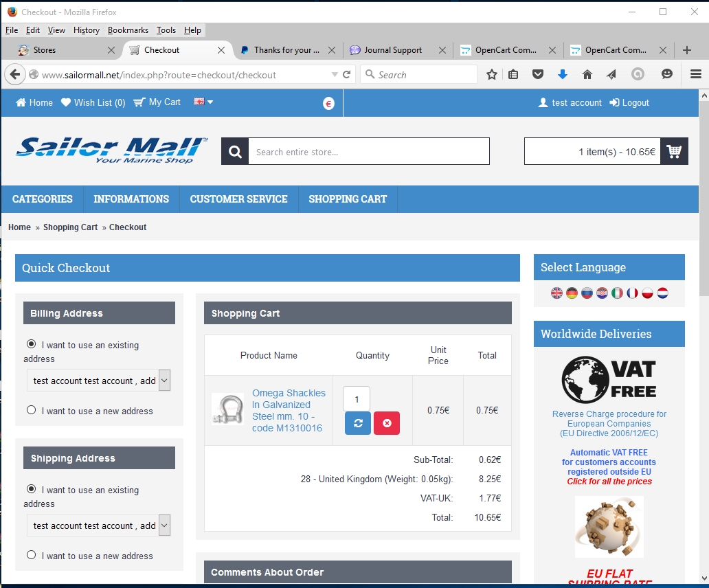Click the Firefox Search box
The image size is (709, 588).
(x=418, y=75)
